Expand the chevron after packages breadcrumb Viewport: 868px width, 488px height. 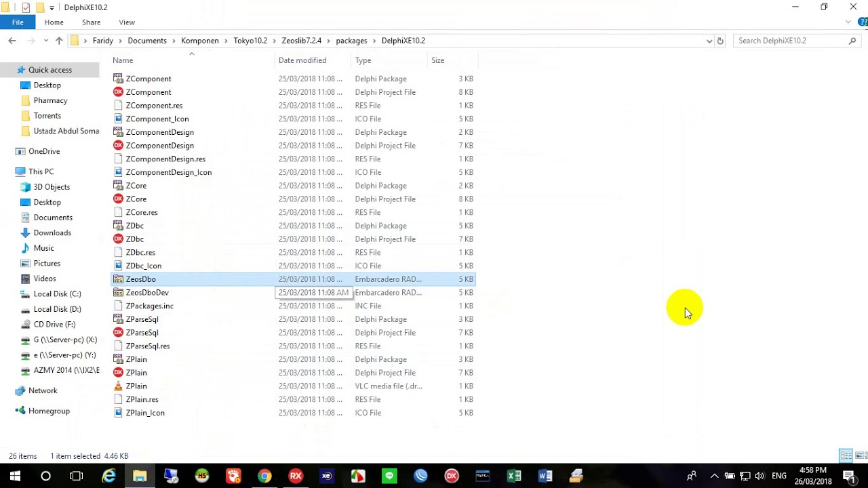[374, 41]
